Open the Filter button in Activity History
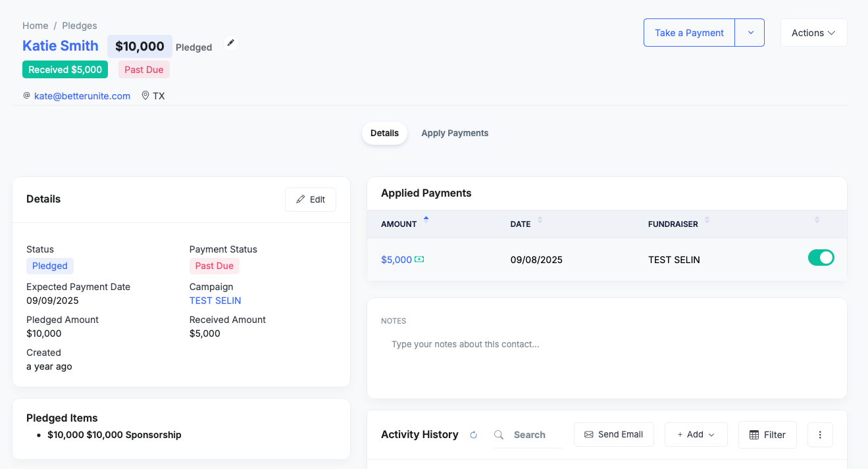The image size is (868, 469). pyautogui.click(x=767, y=435)
